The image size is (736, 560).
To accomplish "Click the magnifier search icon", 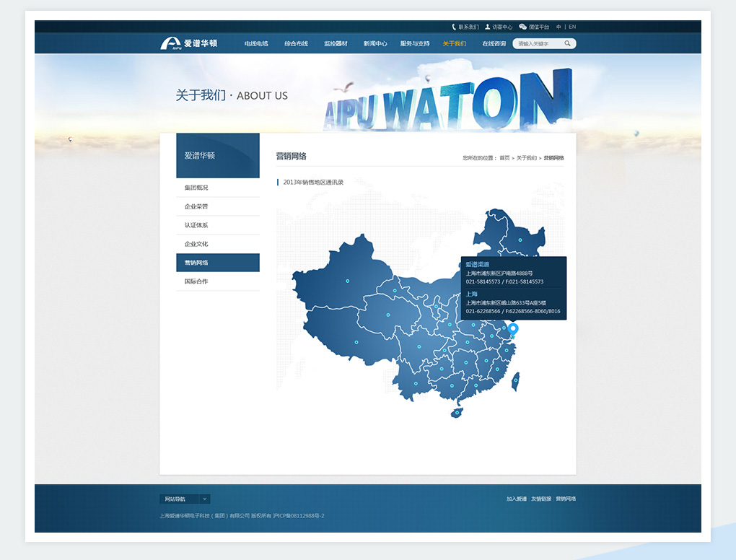I will coord(567,43).
